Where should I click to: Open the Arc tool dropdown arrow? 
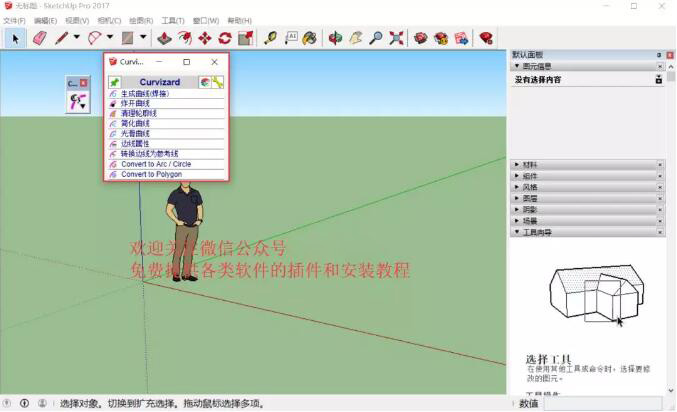110,37
